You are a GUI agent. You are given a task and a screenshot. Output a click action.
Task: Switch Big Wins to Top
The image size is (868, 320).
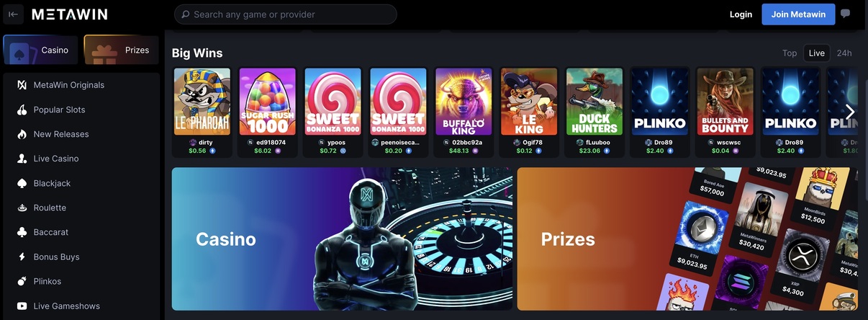(790, 53)
